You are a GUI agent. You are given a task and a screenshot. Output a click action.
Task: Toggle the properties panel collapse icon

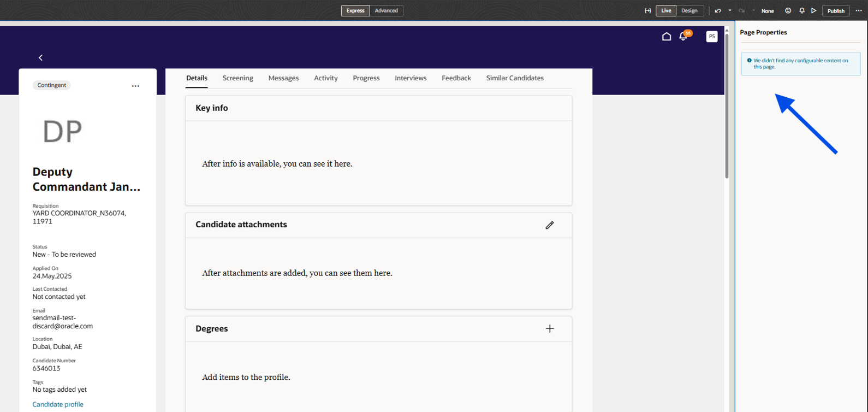click(647, 11)
